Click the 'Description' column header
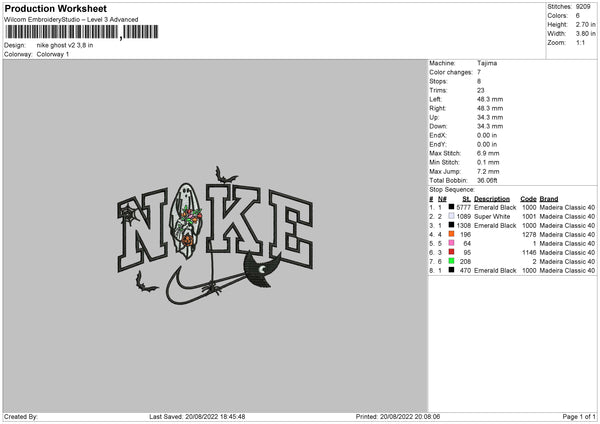The height and width of the screenshot is (424, 600). (x=492, y=199)
